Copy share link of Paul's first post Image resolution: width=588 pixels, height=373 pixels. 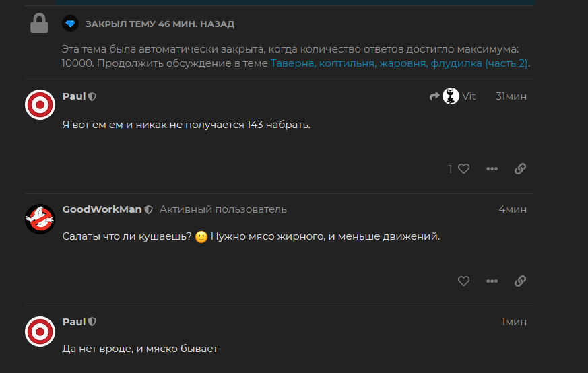coord(520,169)
